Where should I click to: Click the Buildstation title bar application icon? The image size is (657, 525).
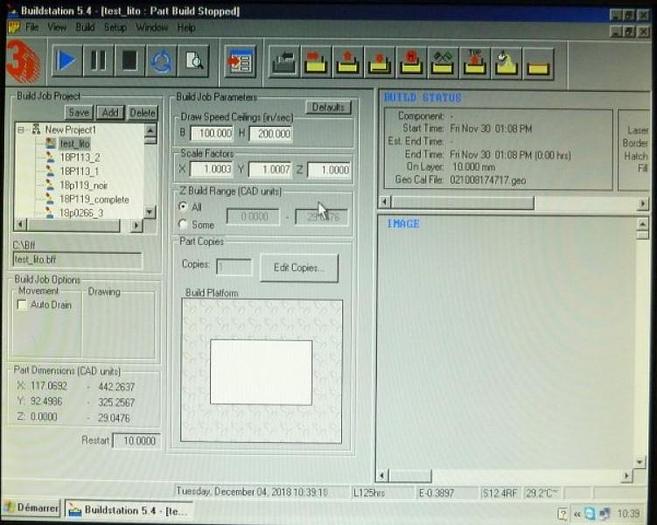13,10
